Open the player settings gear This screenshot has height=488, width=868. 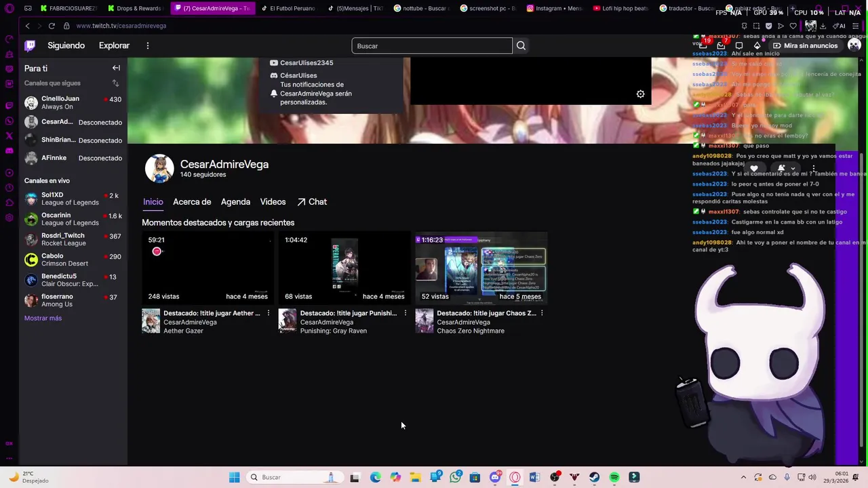pos(640,94)
